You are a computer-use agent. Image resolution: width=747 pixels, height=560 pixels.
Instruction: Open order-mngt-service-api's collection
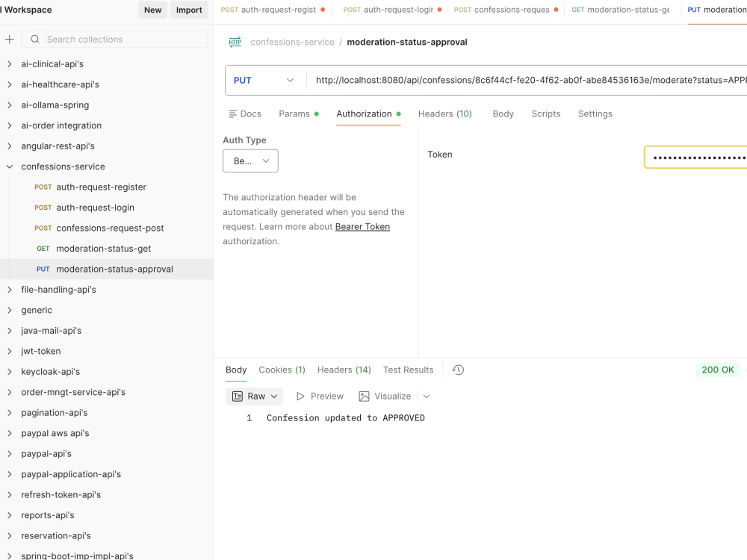coord(73,393)
